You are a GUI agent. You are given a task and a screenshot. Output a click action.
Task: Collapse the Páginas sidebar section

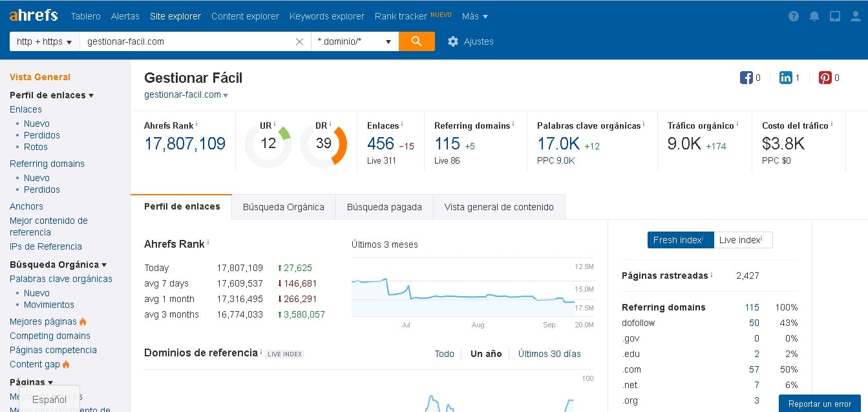(x=31, y=382)
